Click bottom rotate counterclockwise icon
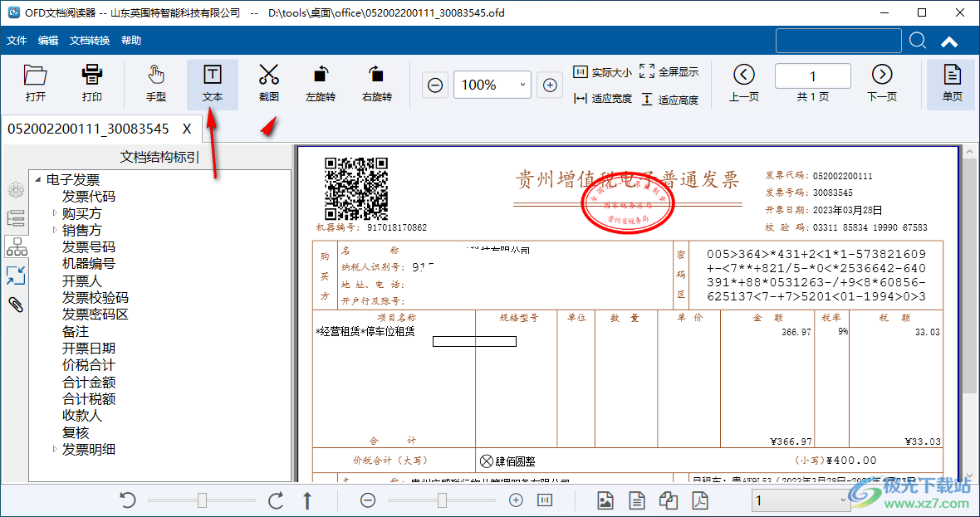980x517 pixels. click(x=128, y=500)
